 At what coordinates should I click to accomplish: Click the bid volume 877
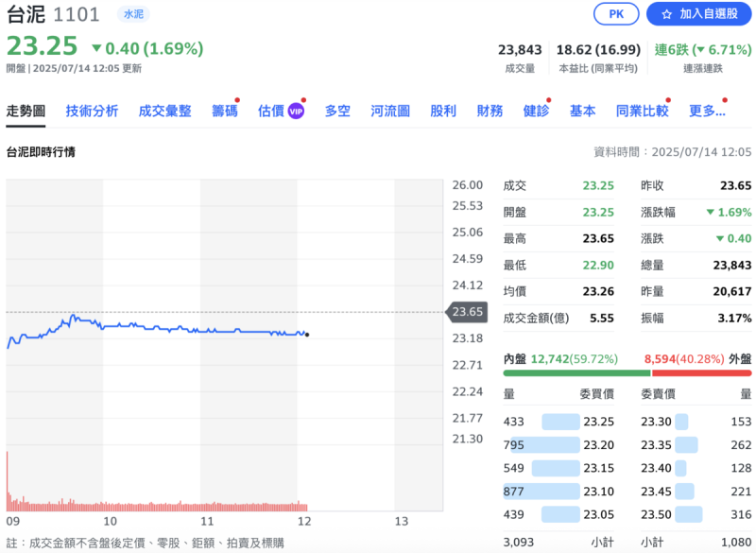click(513, 492)
